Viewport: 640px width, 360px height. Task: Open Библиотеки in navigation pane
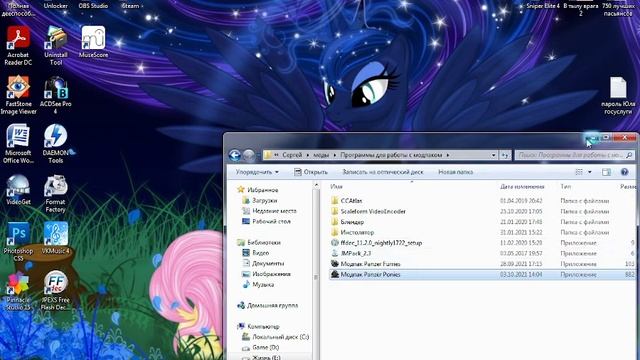tap(264, 242)
